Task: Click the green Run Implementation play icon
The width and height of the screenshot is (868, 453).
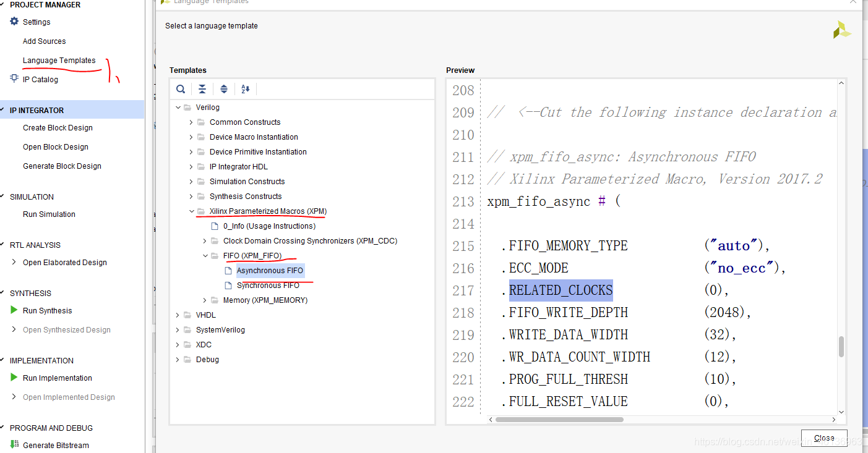Action: (x=14, y=377)
